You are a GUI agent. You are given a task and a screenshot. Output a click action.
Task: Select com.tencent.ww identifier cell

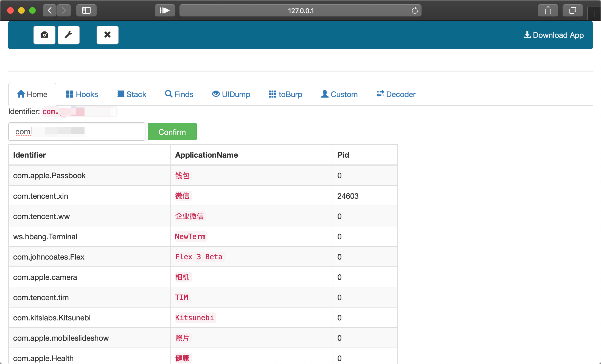coord(89,216)
